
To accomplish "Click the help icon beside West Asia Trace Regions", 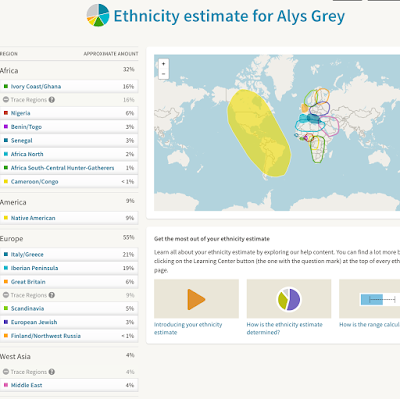I will (52, 372).
